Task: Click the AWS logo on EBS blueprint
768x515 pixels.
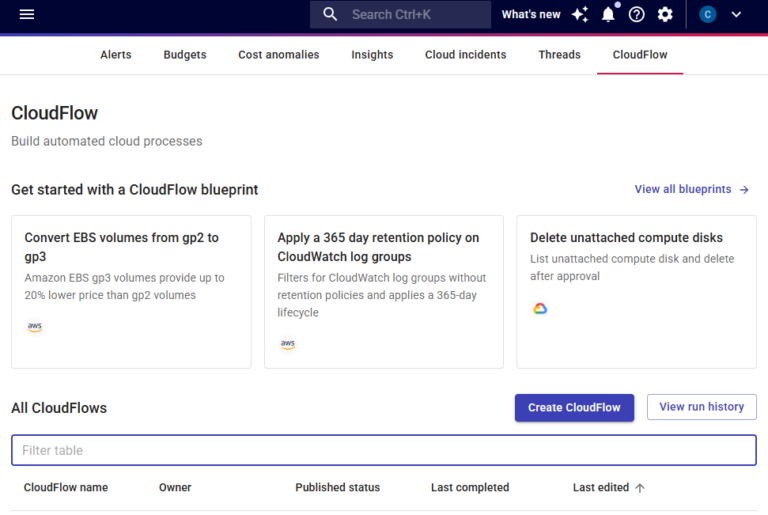Action: [35, 327]
